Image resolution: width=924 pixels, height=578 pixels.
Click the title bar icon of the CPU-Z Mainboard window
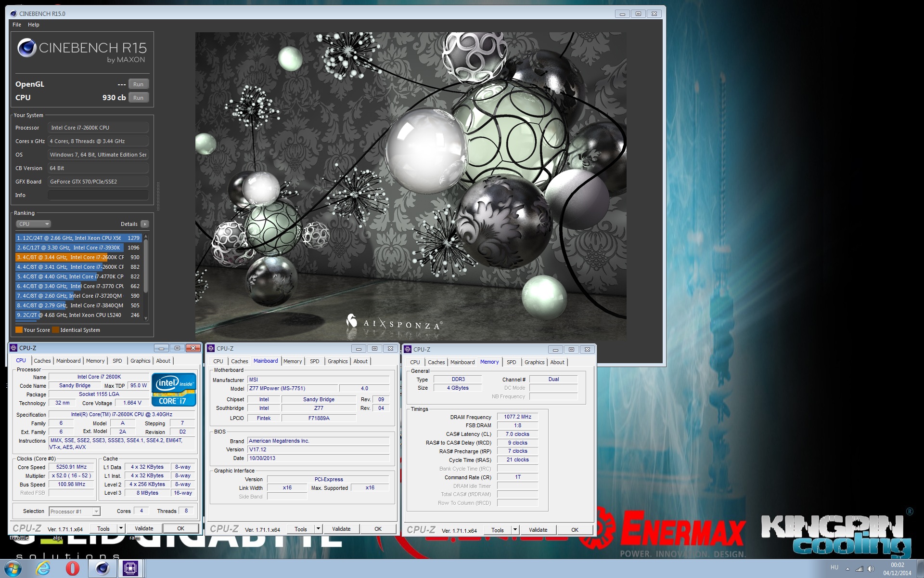point(211,348)
